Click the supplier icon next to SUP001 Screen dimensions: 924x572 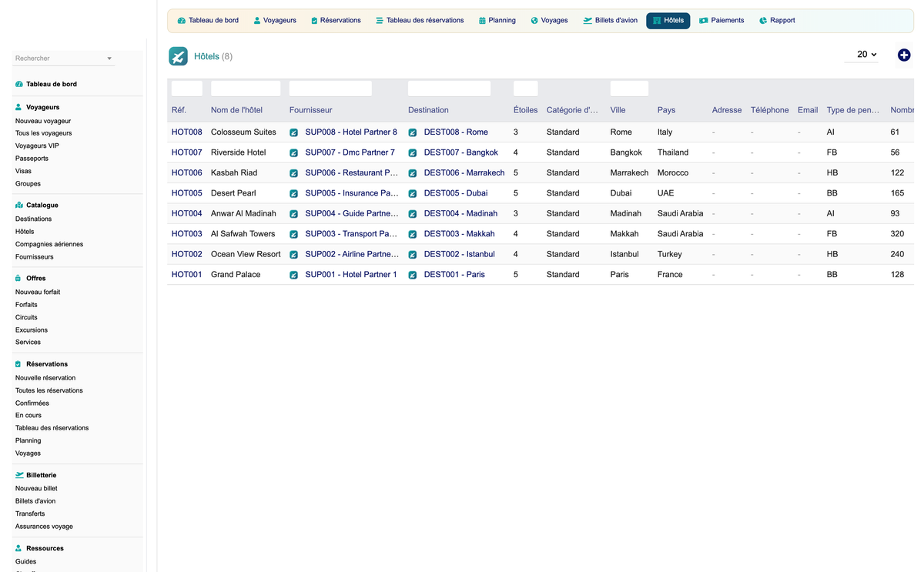point(293,275)
